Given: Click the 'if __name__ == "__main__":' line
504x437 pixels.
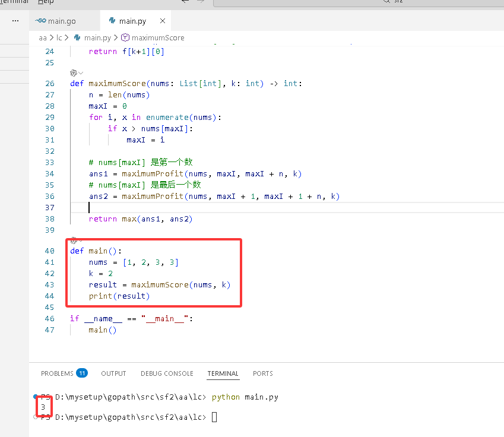Looking at the screenshot, I should (x=131, y=319).
